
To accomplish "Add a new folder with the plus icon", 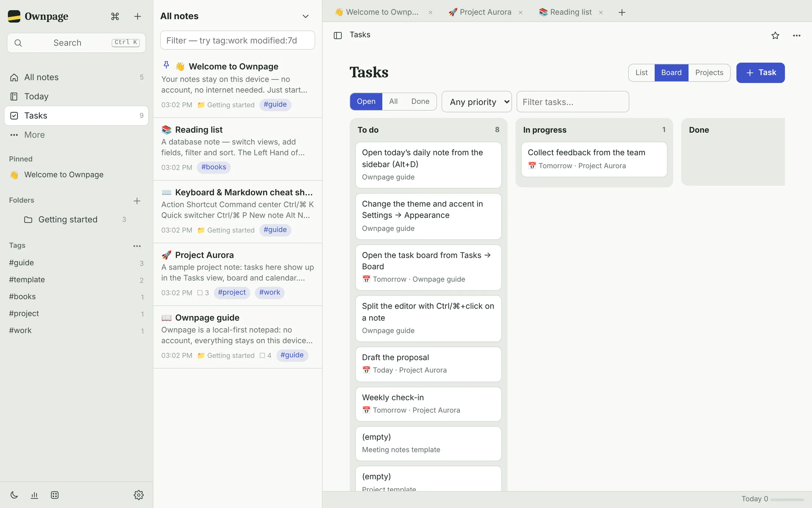I will click(137, 201).
